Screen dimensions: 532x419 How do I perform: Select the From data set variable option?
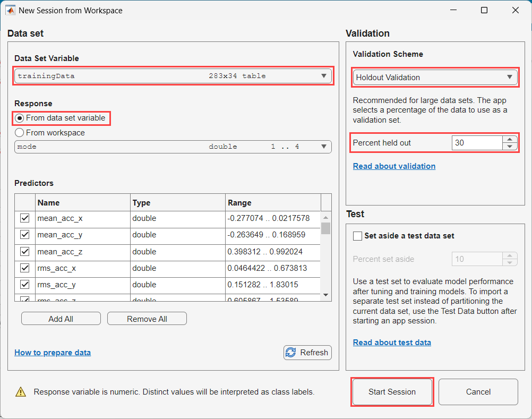pyautogui.click(x=20, y=118)
